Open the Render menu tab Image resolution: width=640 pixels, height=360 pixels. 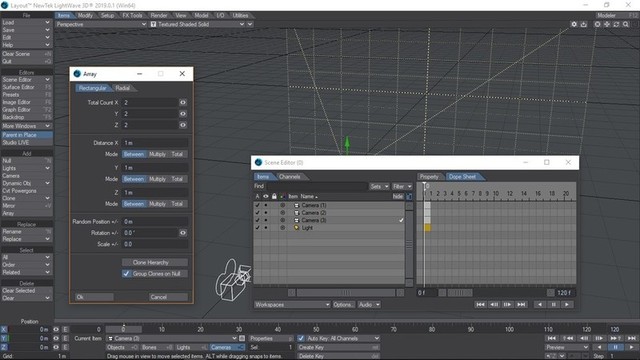159,16
